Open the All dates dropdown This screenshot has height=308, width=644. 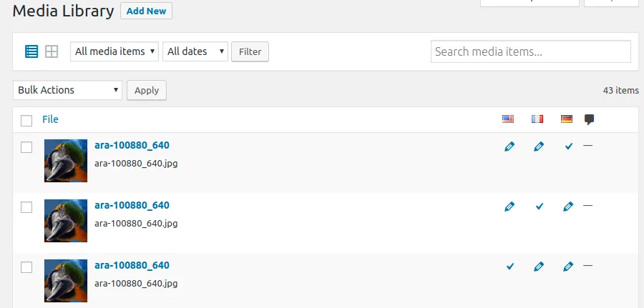pos(195,51)
